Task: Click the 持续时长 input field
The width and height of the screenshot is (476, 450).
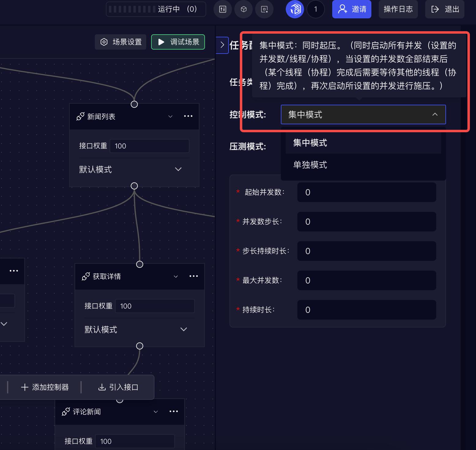Action: point(367,310)
